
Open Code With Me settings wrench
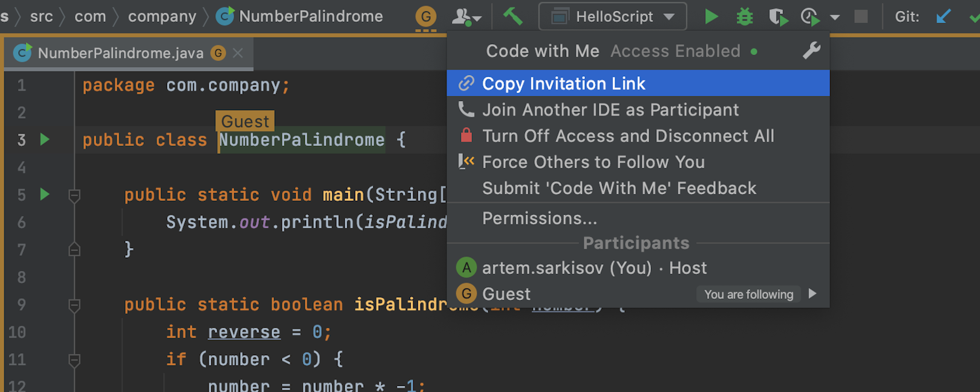point(812,51)
